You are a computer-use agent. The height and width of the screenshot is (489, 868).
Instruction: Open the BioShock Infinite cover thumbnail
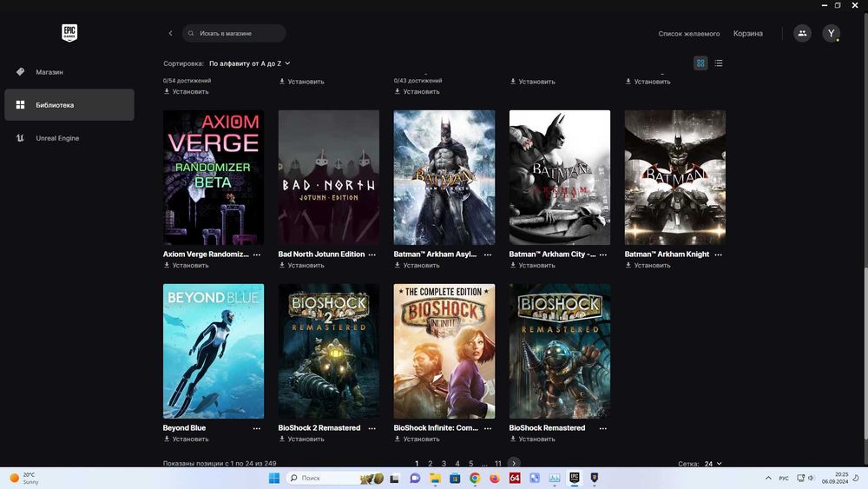tap(444, 351)
